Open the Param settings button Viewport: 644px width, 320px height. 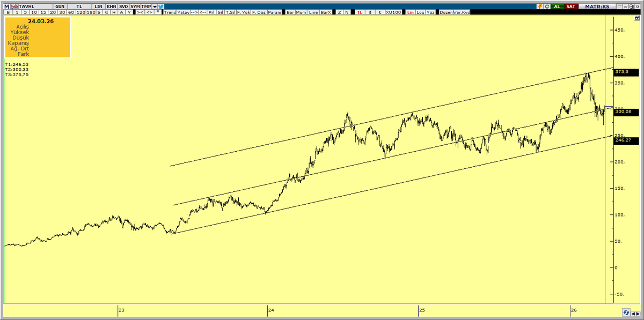click(x=274, y=12)
